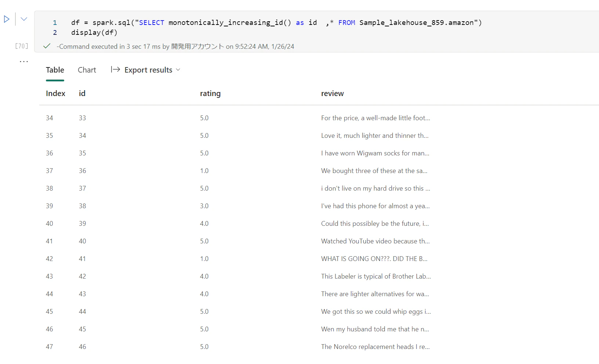The width and height of the screenshot is (599, 364).
Task: Run the notebook cell with play icon
Action: coord(7,19)
